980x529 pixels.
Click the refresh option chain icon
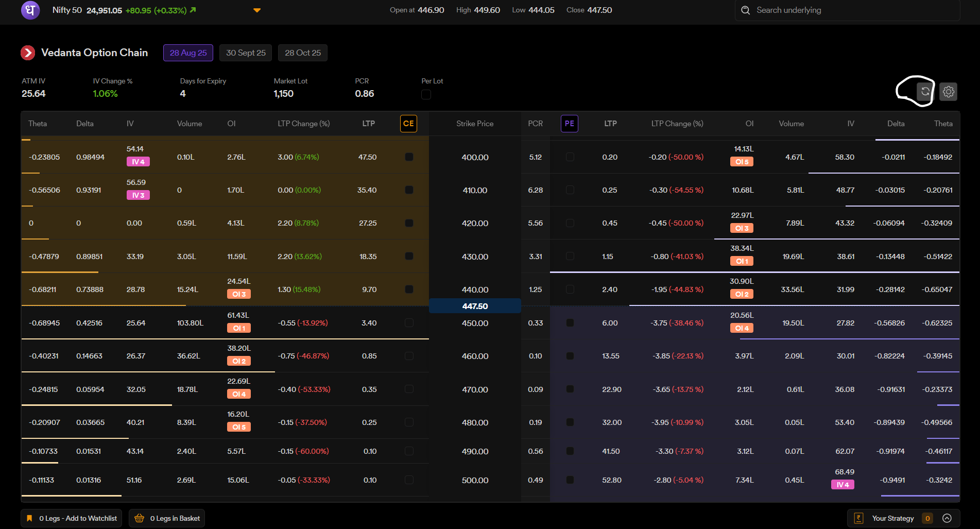coord(925,92)
